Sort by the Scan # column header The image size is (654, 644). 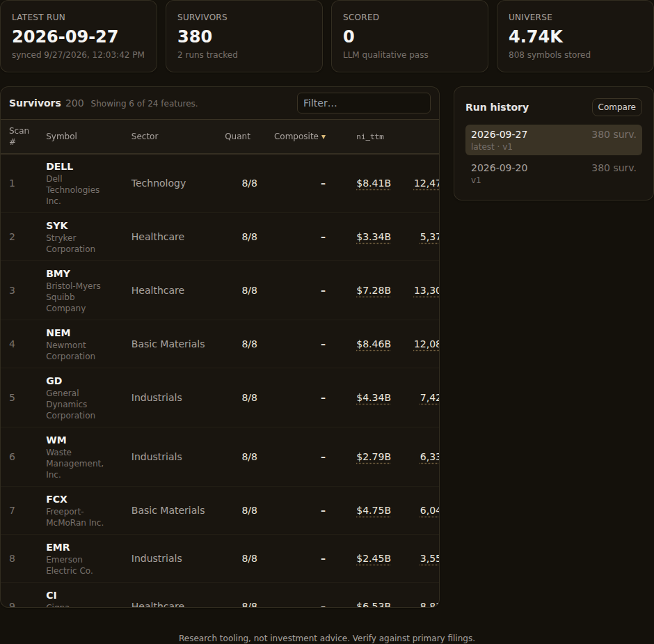point(19,136)
